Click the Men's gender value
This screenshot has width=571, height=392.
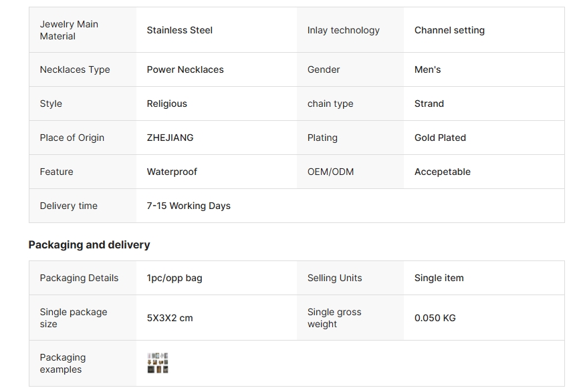click(x=427, y=69)
